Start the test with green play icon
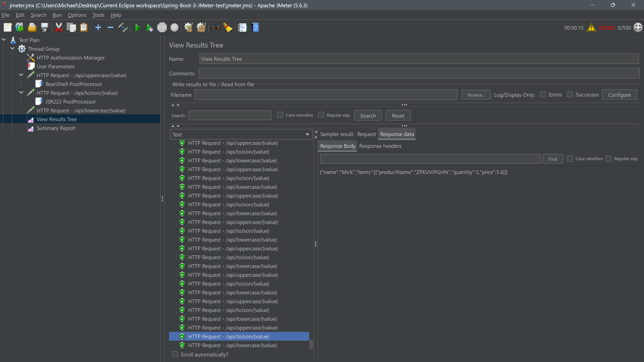 pos(137,27)
